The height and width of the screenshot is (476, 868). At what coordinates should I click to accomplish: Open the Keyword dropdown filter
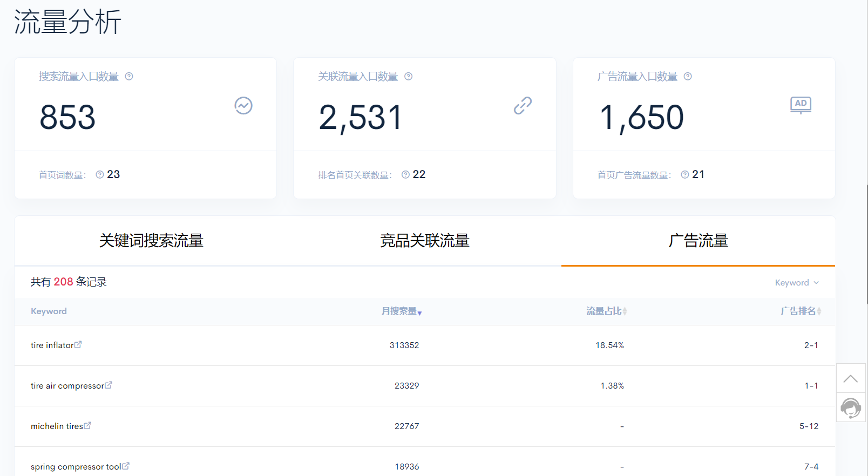[x=797, y=283]
